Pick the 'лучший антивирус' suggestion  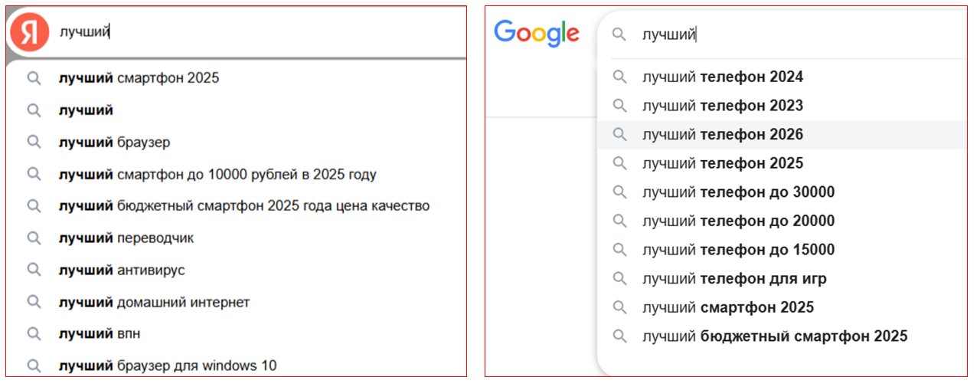click(122, 271)
